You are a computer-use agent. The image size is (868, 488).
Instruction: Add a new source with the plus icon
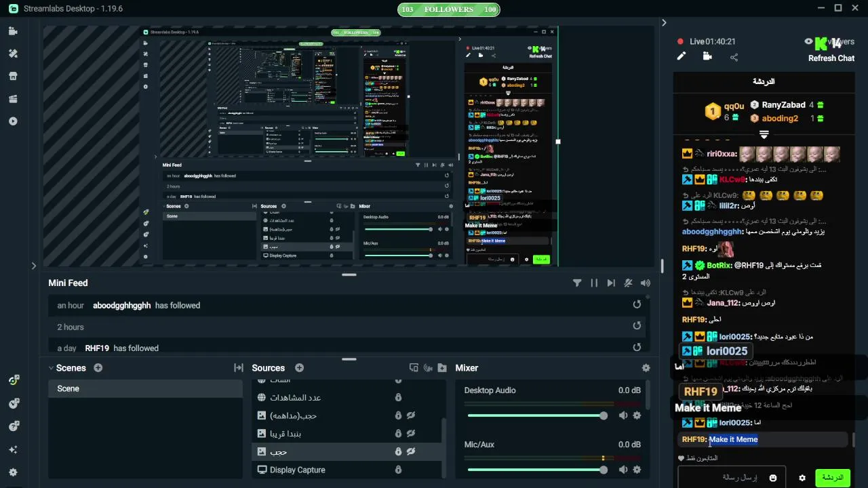click(299, 368)
